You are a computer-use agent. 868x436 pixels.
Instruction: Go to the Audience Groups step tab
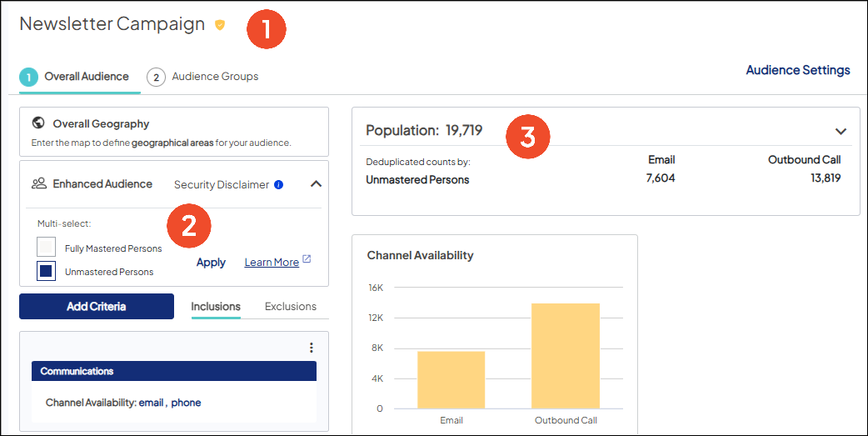[202, 77]
